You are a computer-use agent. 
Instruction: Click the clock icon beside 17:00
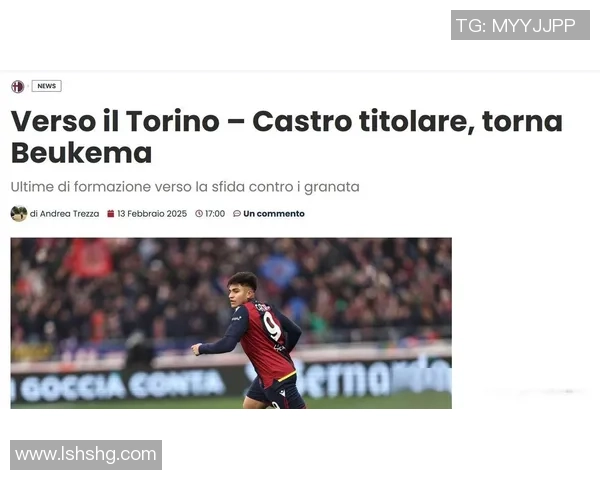(x=199, y=214)
